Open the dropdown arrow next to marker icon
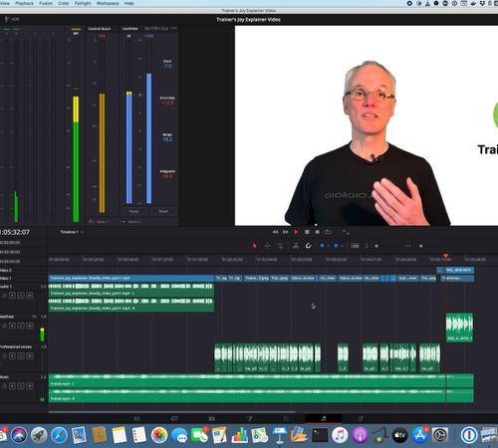This screenshot has width=498, height=448. 342,246
